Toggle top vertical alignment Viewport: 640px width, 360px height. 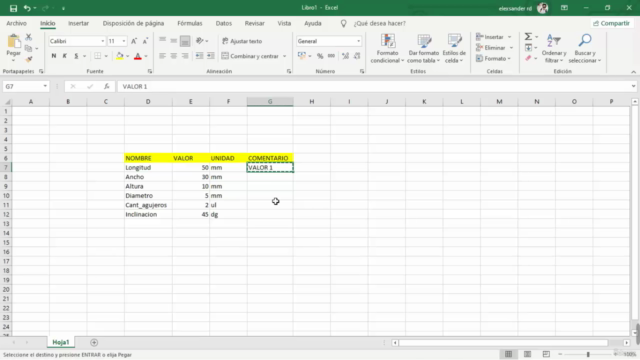pos(162,40)
